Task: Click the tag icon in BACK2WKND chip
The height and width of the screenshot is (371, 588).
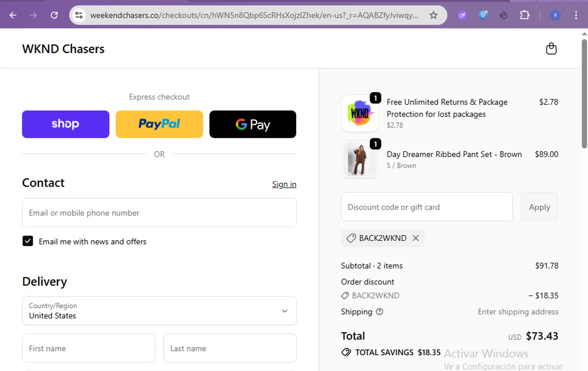Action: (351, 238)
